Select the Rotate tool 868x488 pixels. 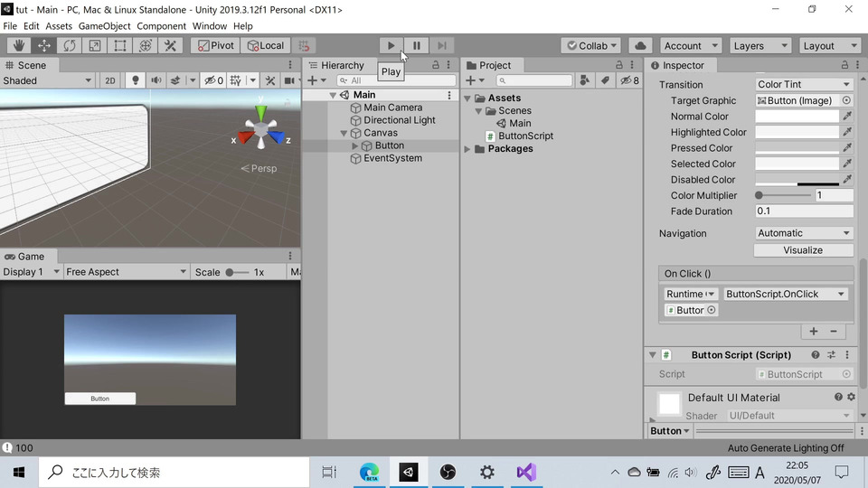pos(70,45)
